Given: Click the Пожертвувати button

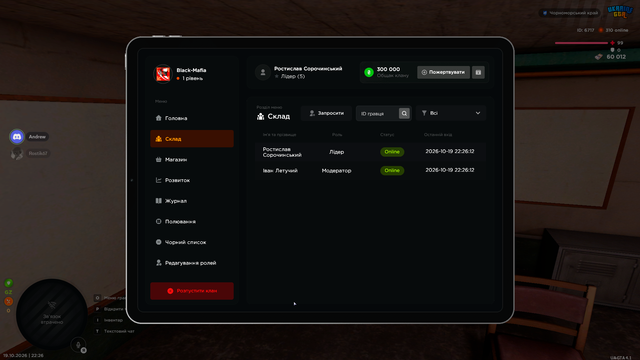Looking at the screenshot, I should (x=443, y=72).
